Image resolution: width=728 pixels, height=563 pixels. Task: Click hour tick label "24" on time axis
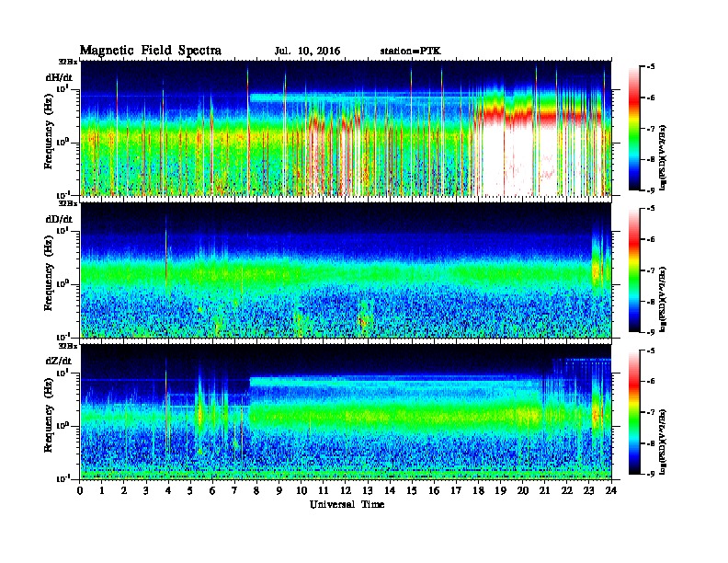point(611,490)
